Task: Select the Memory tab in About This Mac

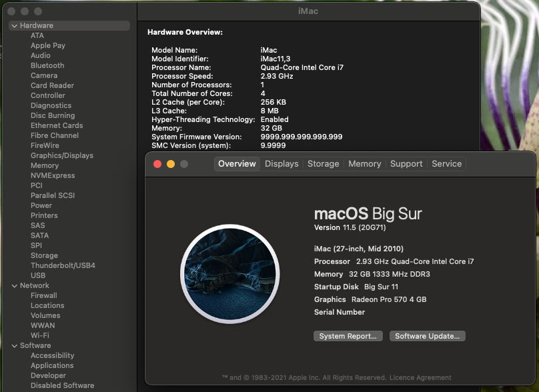Action: 365,164
